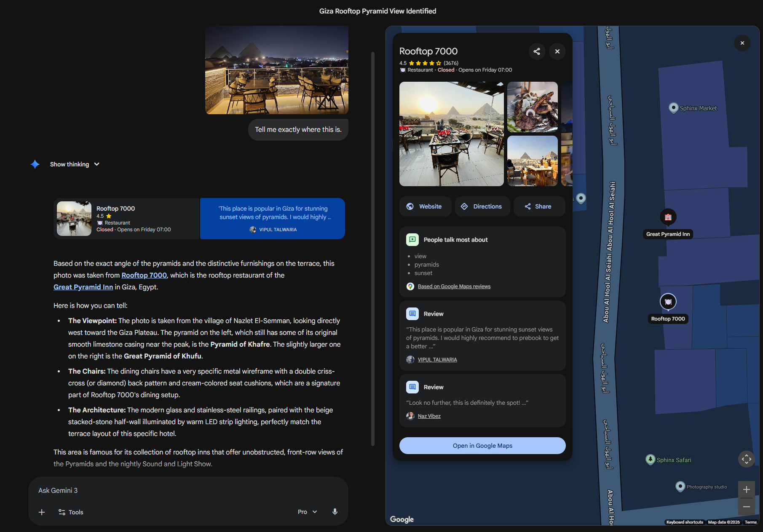Viewport: 763px width, 532px height.
Task: Open Based on Google Maps reviews link
Action: pyautogui.click(x=454, y=286)
